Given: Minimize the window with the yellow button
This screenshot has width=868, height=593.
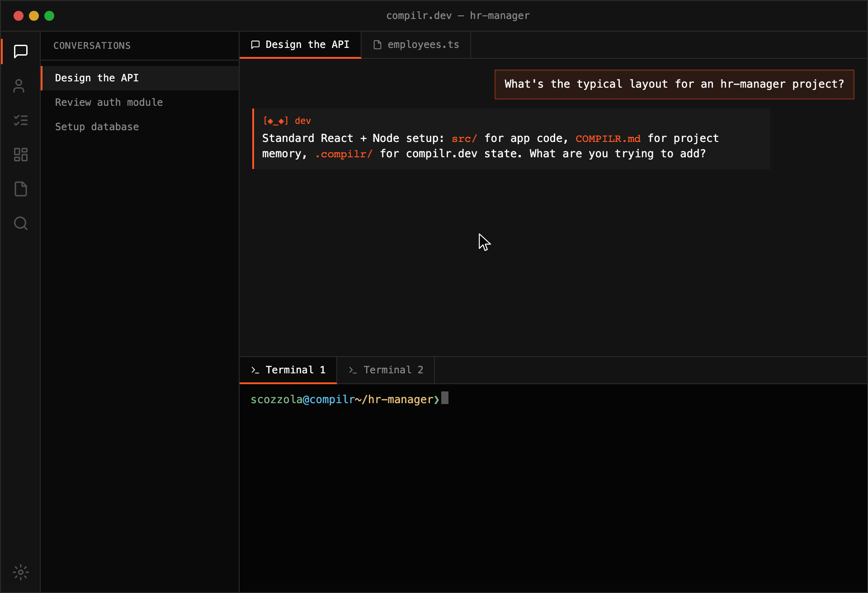Looking at the screenshot, I should pyautogui.click(x=34, y=16).
